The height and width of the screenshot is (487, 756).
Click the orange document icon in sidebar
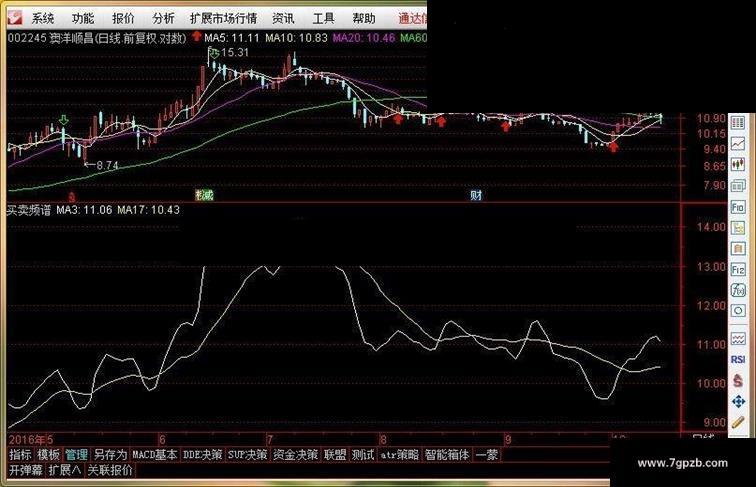738,249
